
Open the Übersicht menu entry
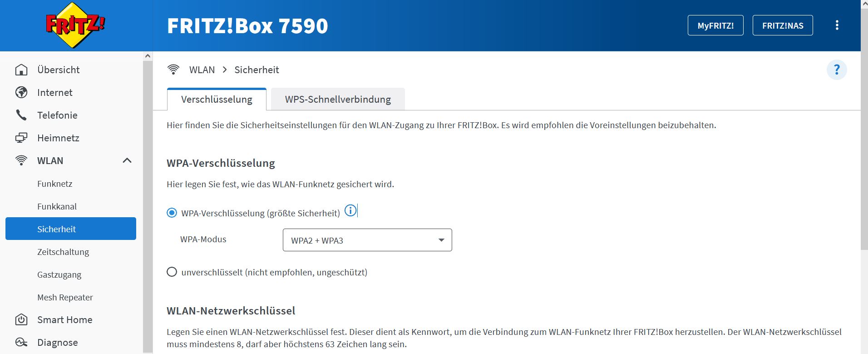click(x=59, y=70)
